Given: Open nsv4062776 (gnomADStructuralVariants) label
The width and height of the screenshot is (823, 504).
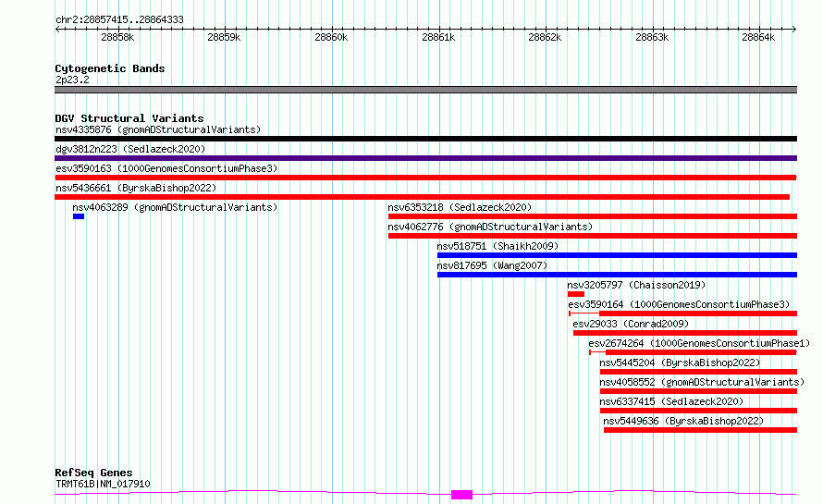Looking at the screenshot, I should pos(490,227).
